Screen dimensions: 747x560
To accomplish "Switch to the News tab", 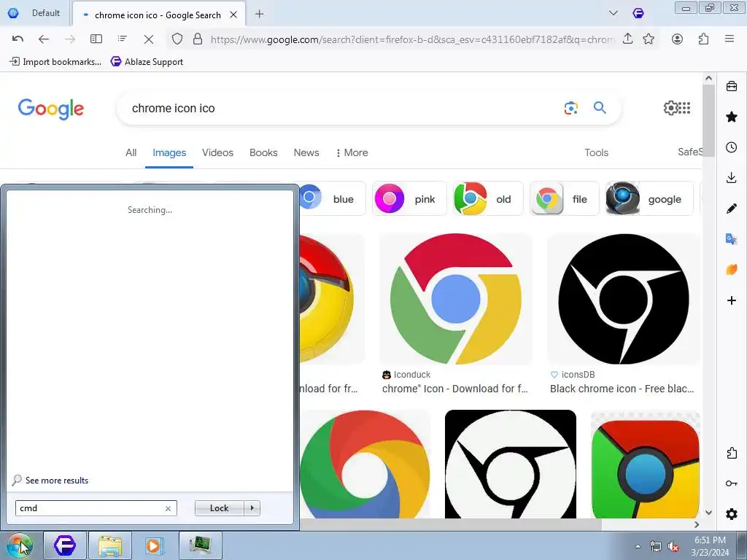I will pyautogui.click(x=306, y=152).
